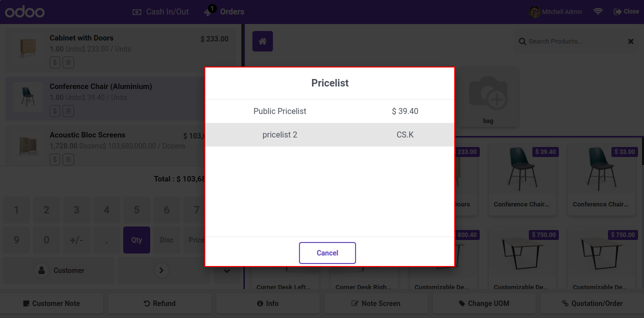Open the Orders ticket icon
644x318 pixels.
coord(210,11)
